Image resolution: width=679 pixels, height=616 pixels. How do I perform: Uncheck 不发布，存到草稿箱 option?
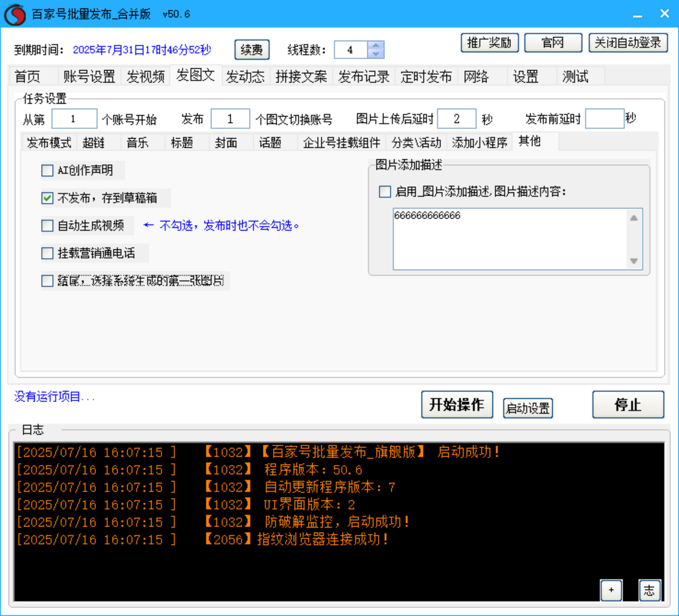pos(47,198)
